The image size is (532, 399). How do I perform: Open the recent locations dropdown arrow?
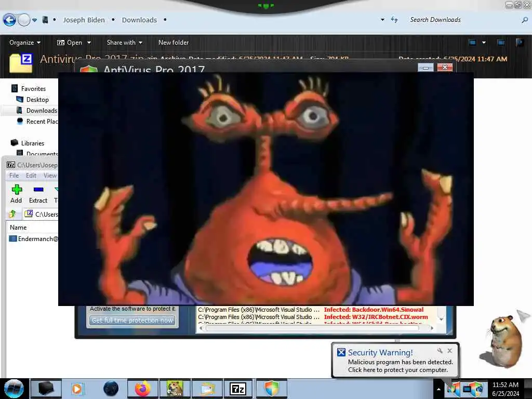(35, 20)
